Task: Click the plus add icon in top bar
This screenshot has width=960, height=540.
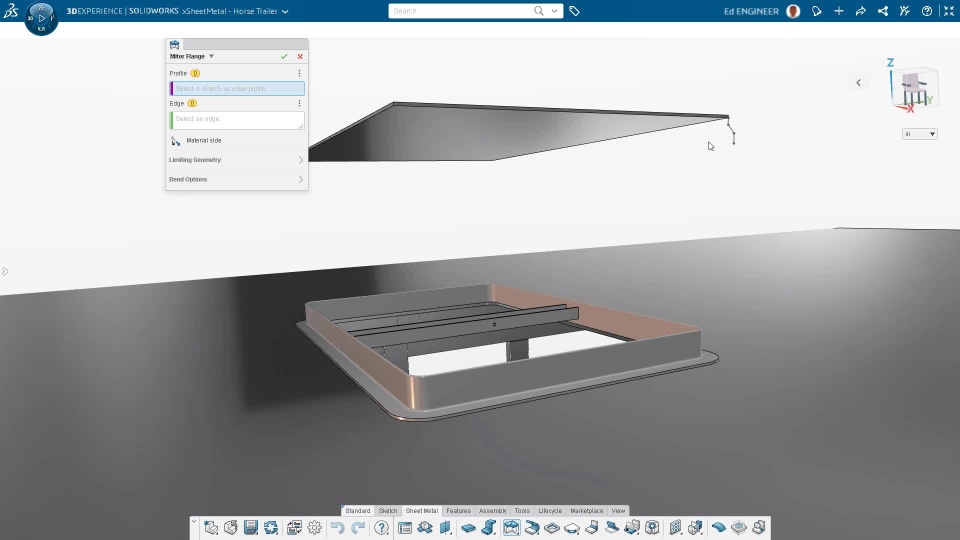Action: [839, 11]
